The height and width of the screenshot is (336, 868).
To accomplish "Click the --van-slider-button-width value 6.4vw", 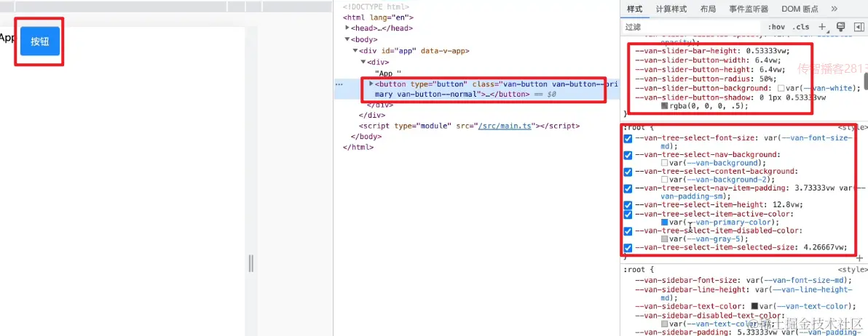I will [x=766, y=60].
